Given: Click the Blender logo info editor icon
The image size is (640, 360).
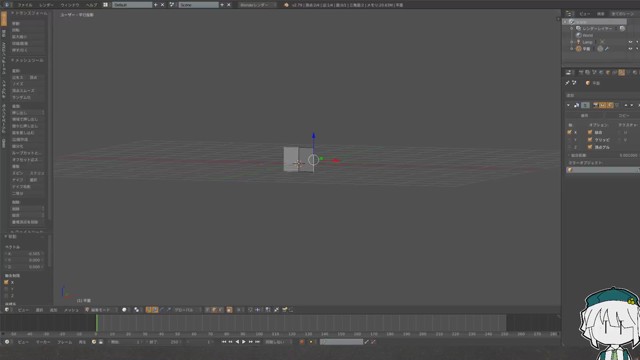Looking at the screenshot, I should click(x=7, y=5).
